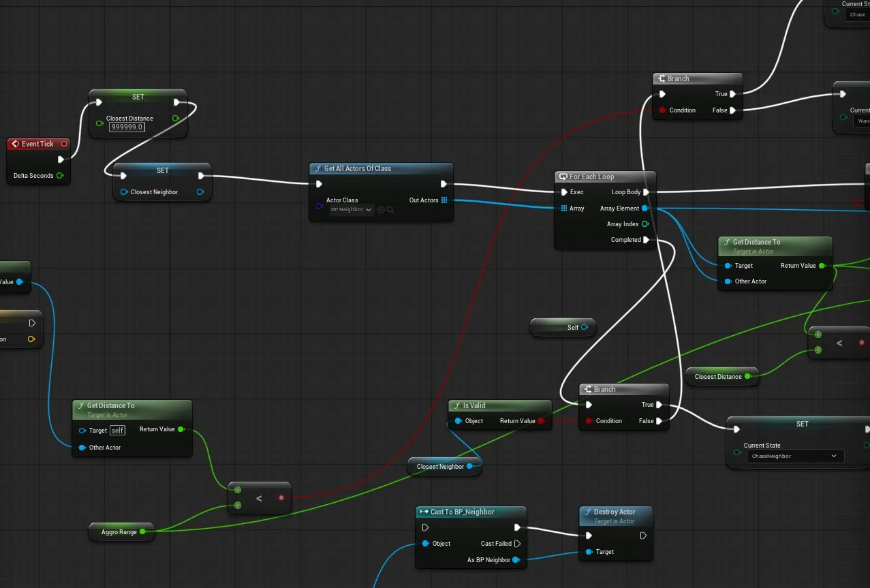This screenshot has width=870, height=588.
Task: Select the Get All Actors Of Class node title
Action: point(358,168)
